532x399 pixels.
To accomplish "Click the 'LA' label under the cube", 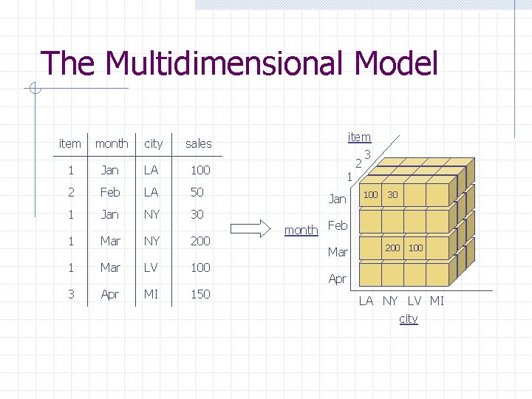I will (366, 301).
